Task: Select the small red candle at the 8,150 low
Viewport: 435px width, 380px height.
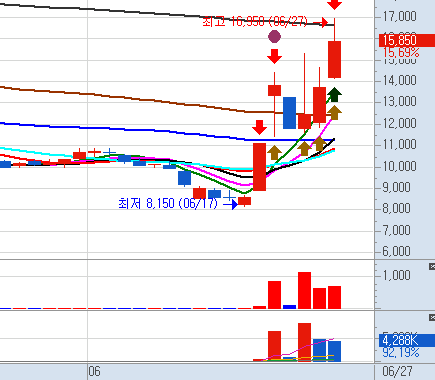Action: click(244, 201)
